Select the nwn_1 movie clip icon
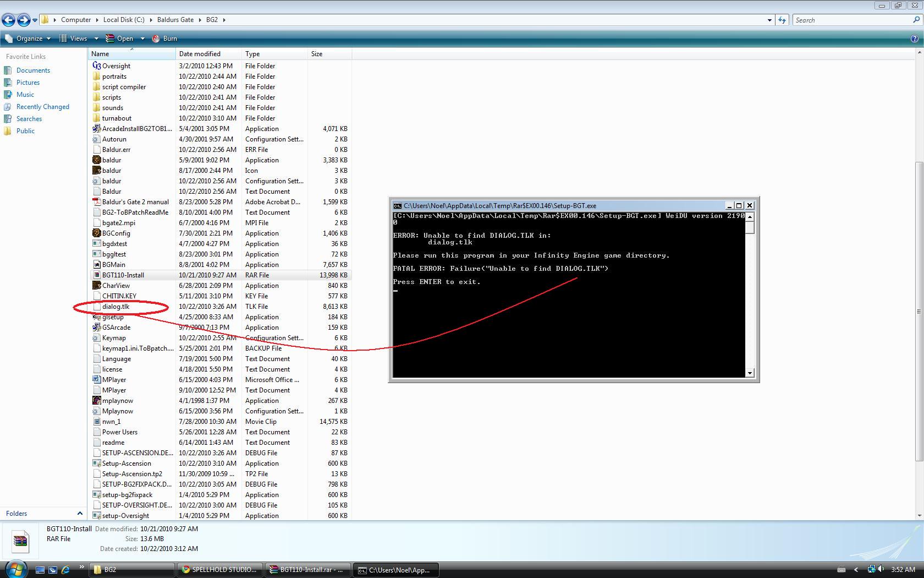 (x=97, y=422)
